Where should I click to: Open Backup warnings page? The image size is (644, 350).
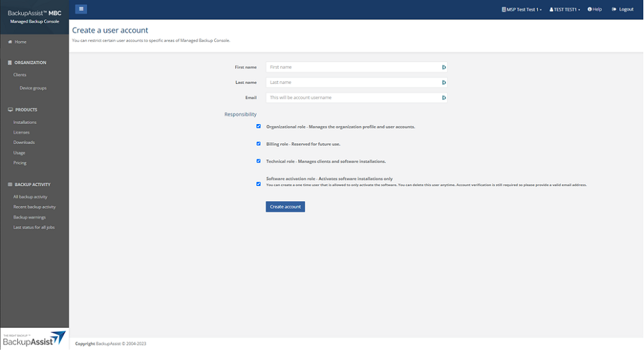click(x=30, y=217)
